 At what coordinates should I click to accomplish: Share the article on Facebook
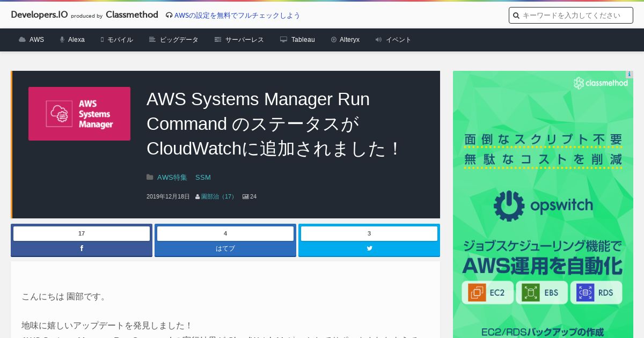pyautogui.click(x=82, y=248)
